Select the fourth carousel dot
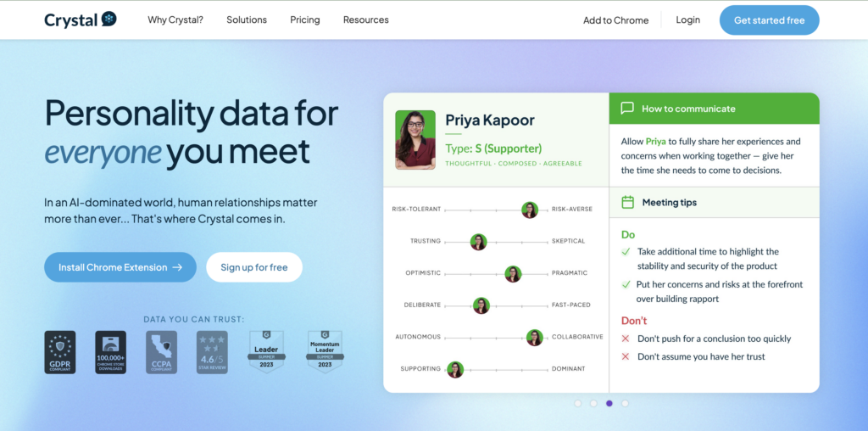Image resolution: width=868 pixels, height=431 pixels. [x=625, y=404]
